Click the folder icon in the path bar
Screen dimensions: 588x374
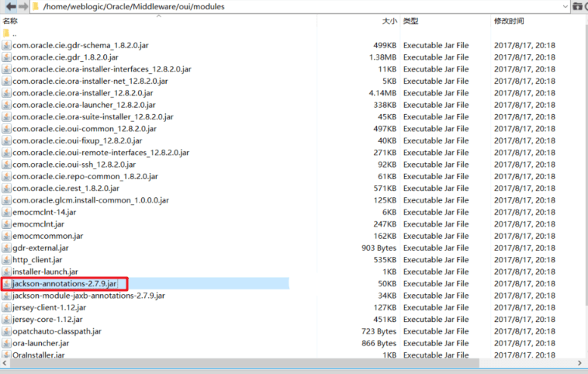click(x=36, y=6)
